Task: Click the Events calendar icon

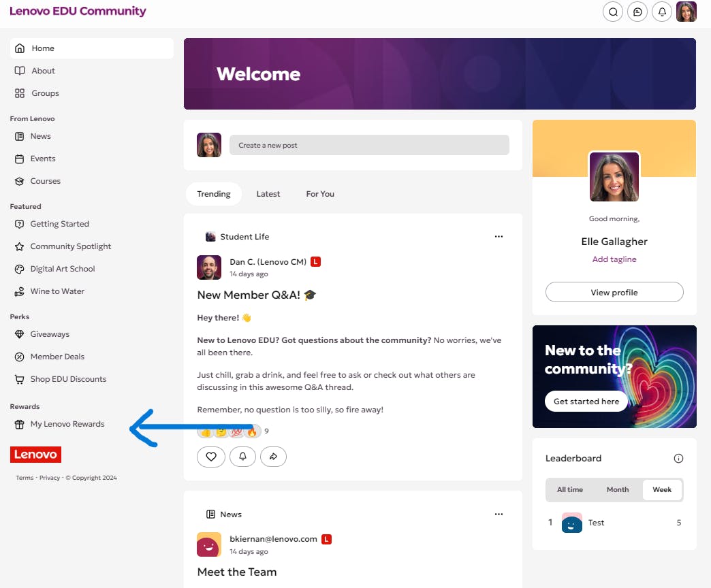Action: [x=20, y=159]
